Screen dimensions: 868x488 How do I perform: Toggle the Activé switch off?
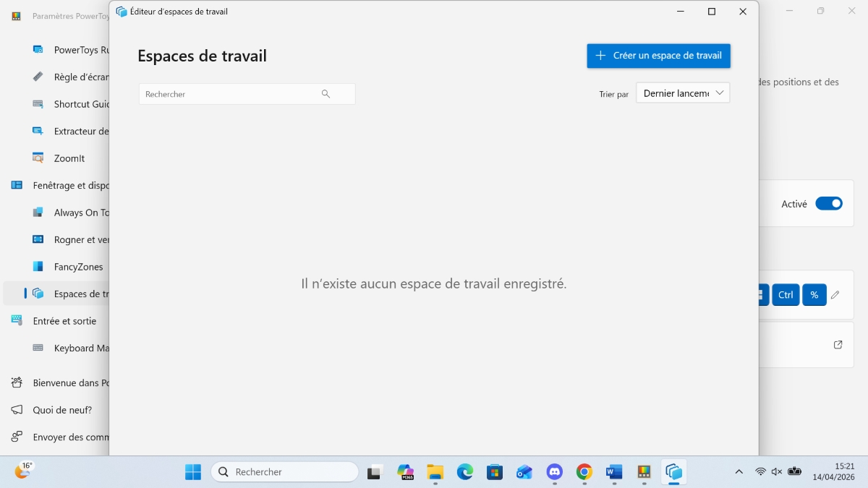coord(829,204)
